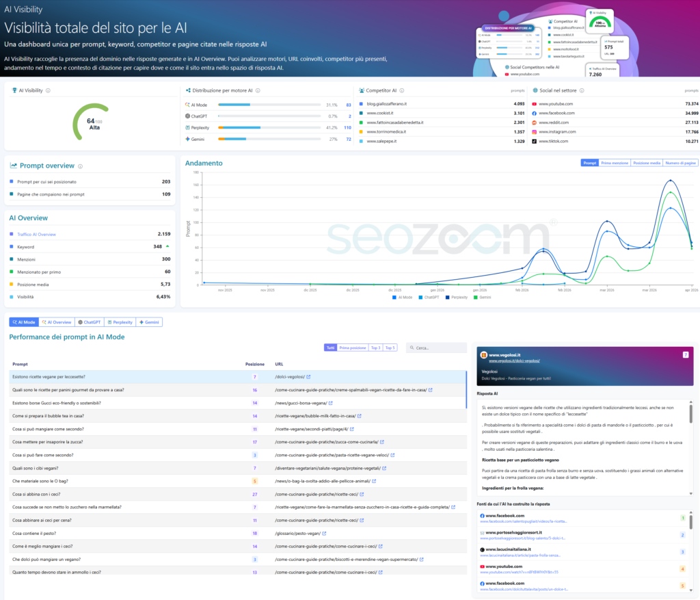Screen dimensions: 700x600
Task: Toggle the ChatGPT series in chart legend
Action: tap(429, 298)
